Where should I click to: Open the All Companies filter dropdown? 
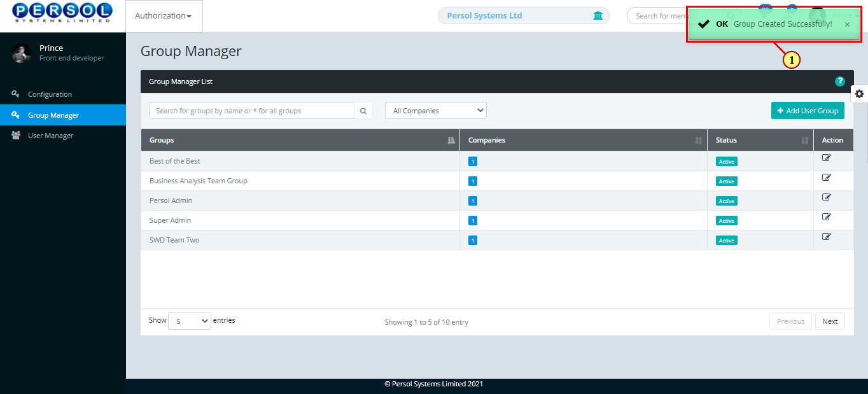click(x=436, y=110)
